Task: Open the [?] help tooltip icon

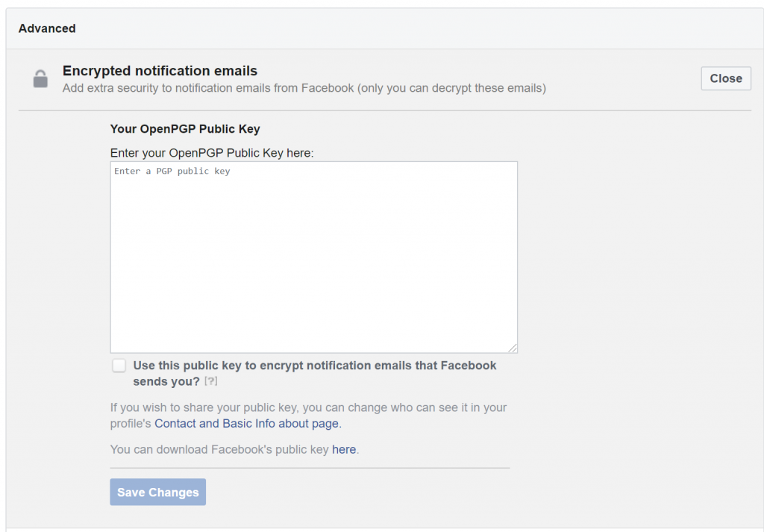Action: coord(210,381)
